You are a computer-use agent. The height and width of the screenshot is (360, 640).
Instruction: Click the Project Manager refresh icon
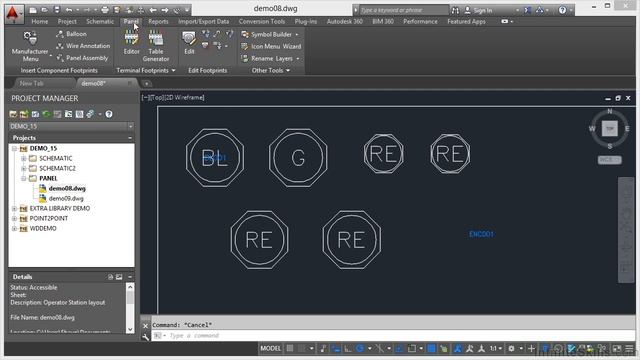point(46,114)
